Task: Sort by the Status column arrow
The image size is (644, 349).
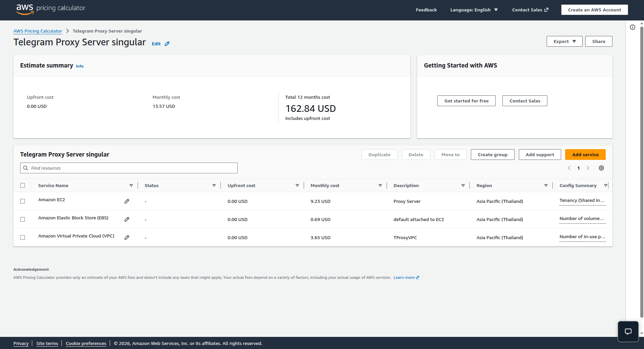Action: pyautogui.click(x=214, y=185)
